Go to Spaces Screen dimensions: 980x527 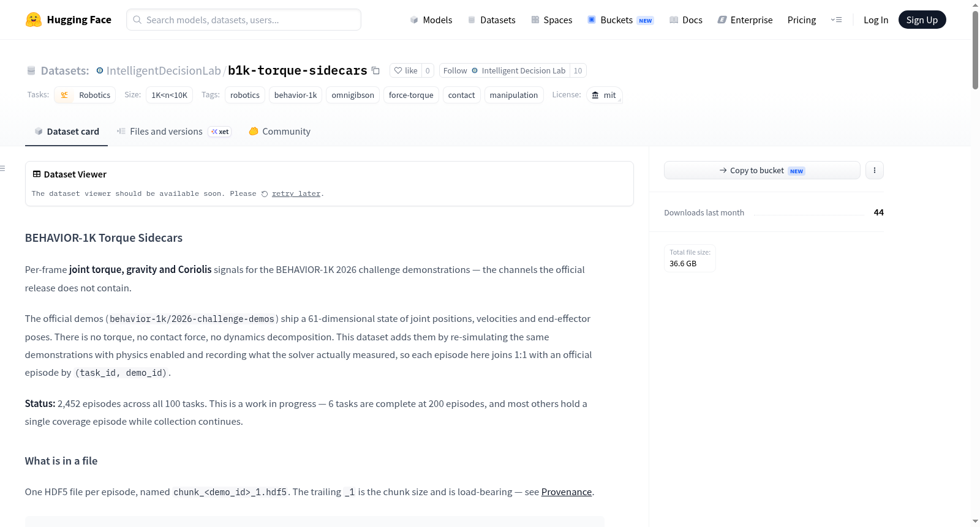pyautogui.click(x=551, y=20)
